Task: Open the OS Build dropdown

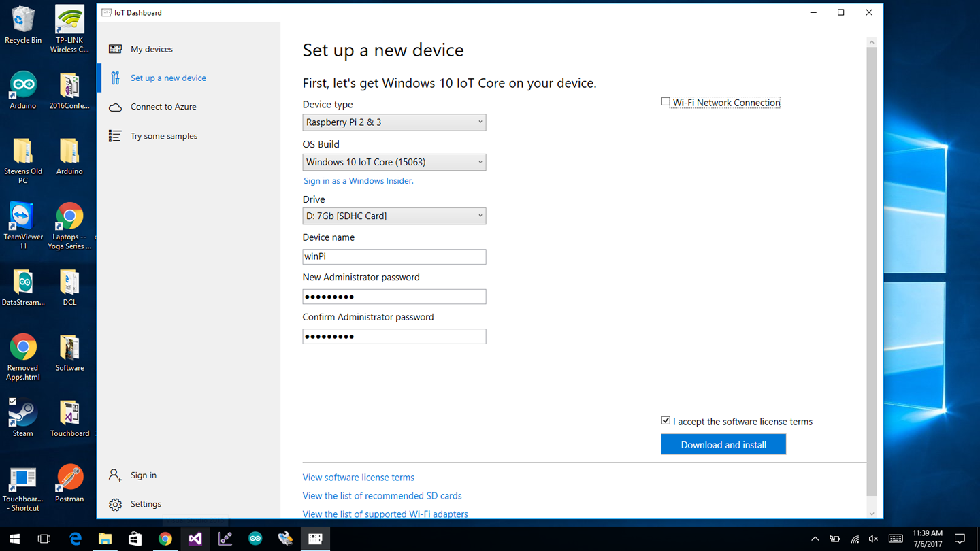Action: [394, 162]
